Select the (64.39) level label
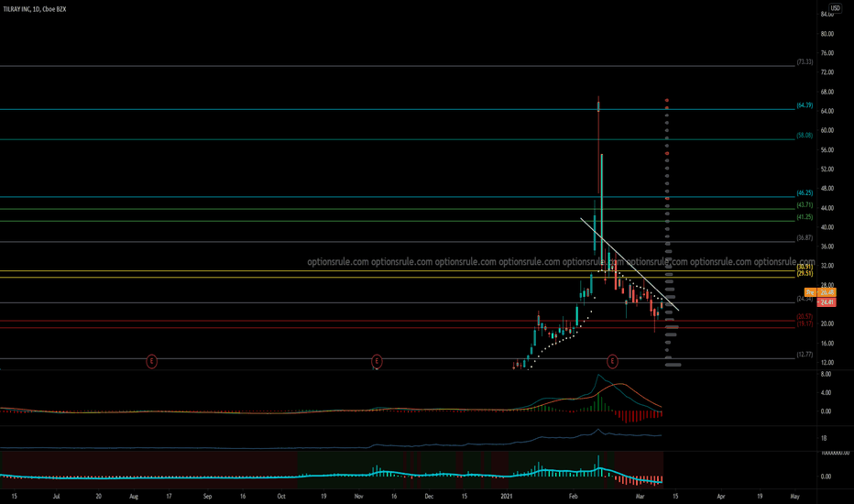 click(x=805, y=105)
